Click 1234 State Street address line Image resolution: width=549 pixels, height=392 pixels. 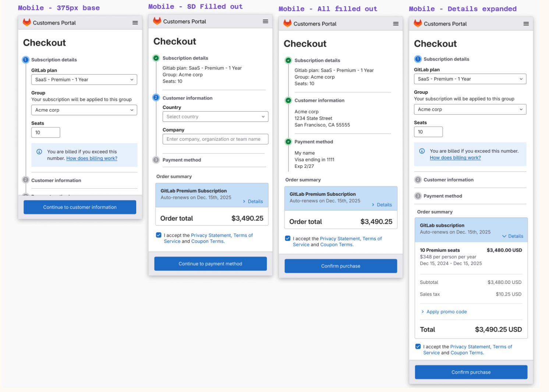click(x=313, y=118)
